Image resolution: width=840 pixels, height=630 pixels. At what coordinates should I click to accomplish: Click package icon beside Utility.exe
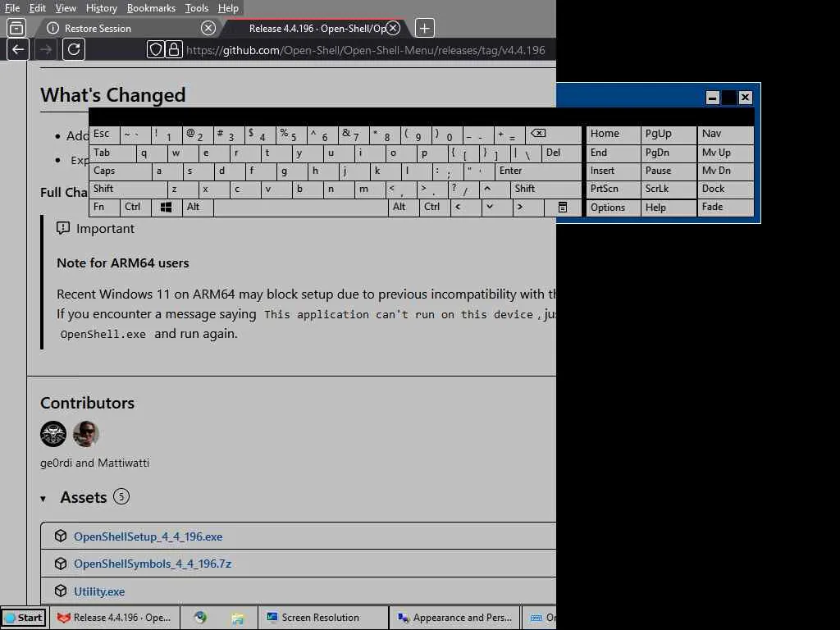point(61,591)
